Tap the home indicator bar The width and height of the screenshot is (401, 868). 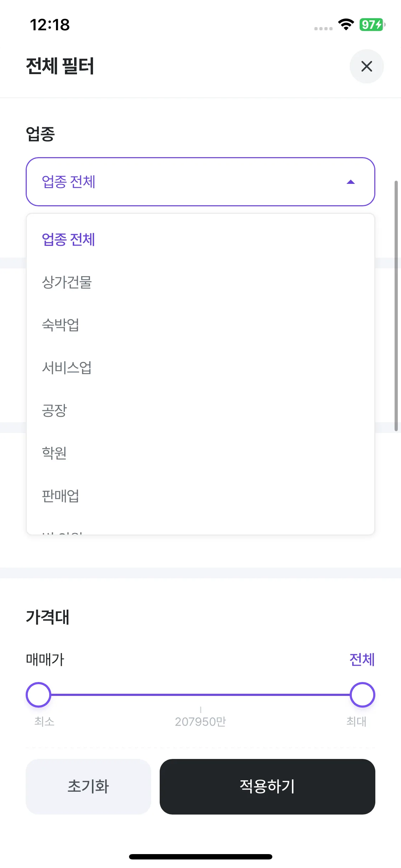[200, 857]
